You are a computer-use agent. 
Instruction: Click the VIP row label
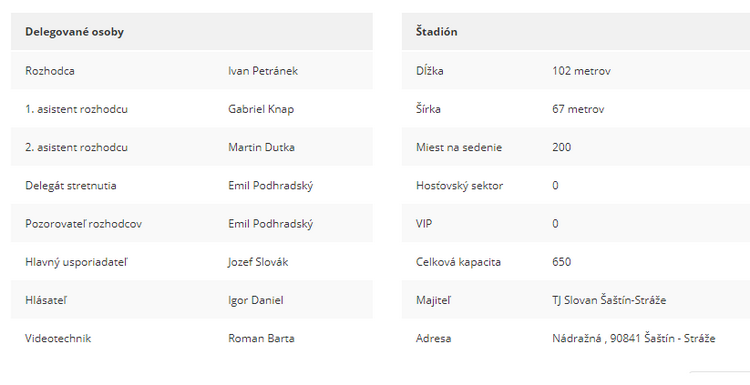[424, 224]
